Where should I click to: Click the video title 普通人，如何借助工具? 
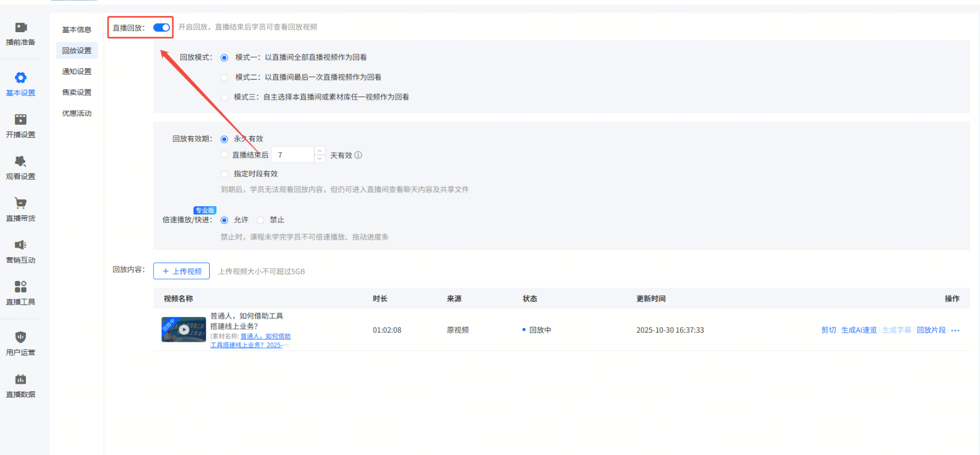click(x=246, y=321)
